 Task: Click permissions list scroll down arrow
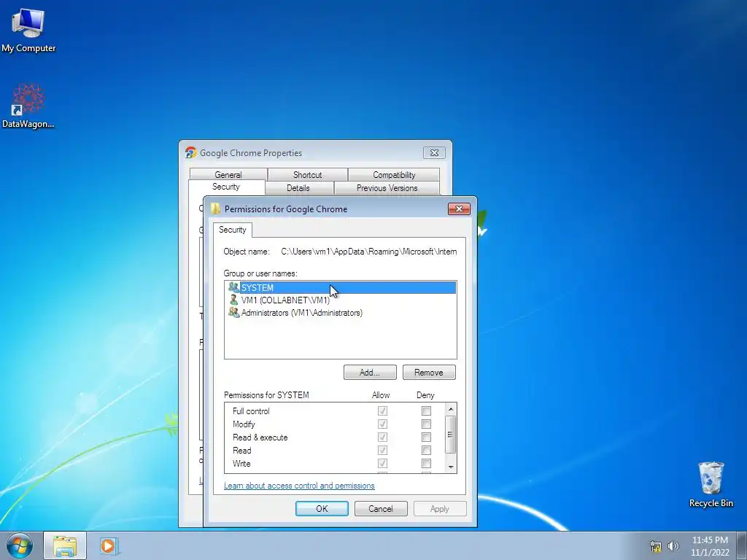click(451, 467)
